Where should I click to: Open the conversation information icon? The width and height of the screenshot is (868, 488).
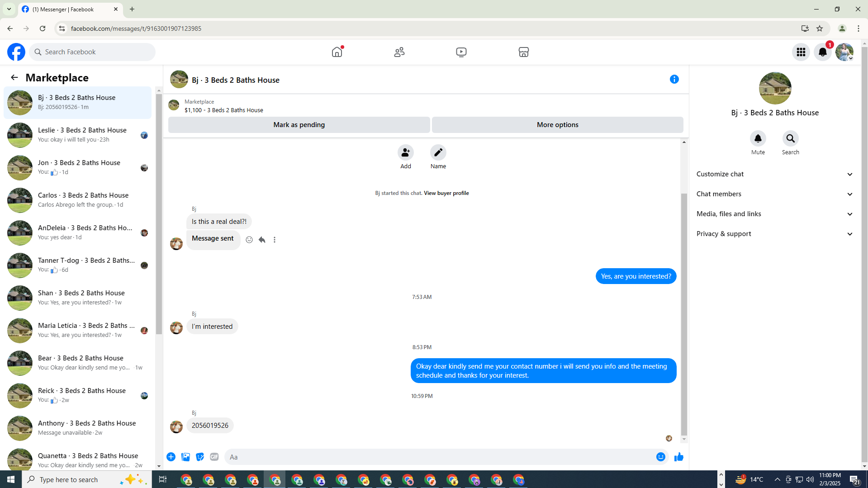pos(674,80)
